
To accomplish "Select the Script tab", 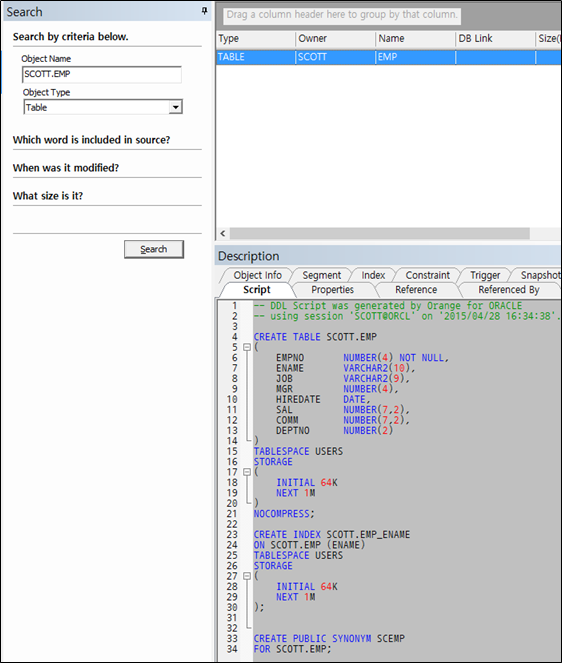I will coord(256,290).
